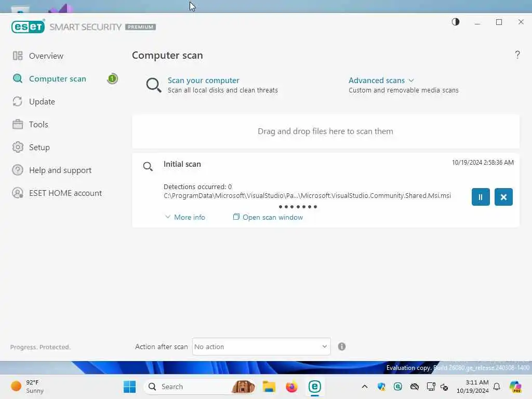Click the dog image in search box
This screenshot has height=399, width=532.
tap(243, 387)
